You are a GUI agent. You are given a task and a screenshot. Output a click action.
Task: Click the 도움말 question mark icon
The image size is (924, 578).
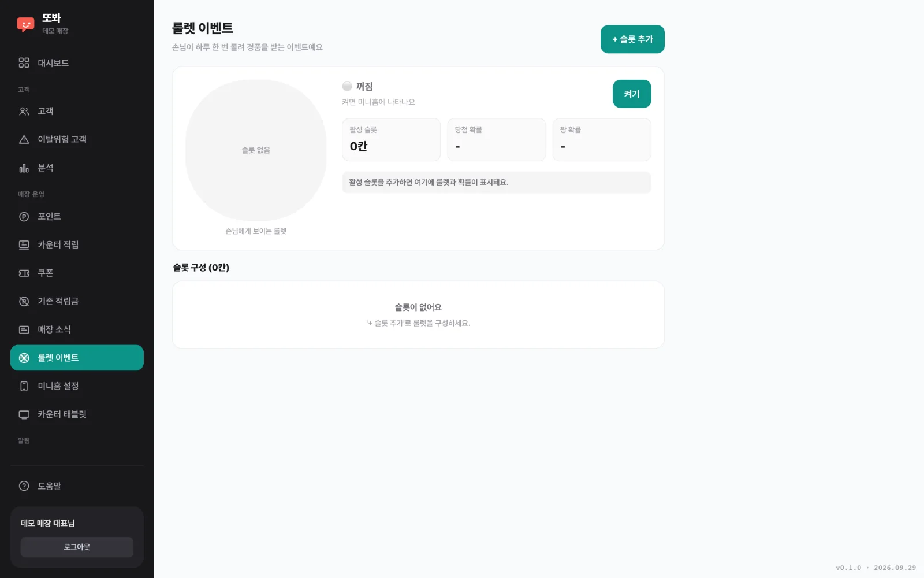coord(24,486)
